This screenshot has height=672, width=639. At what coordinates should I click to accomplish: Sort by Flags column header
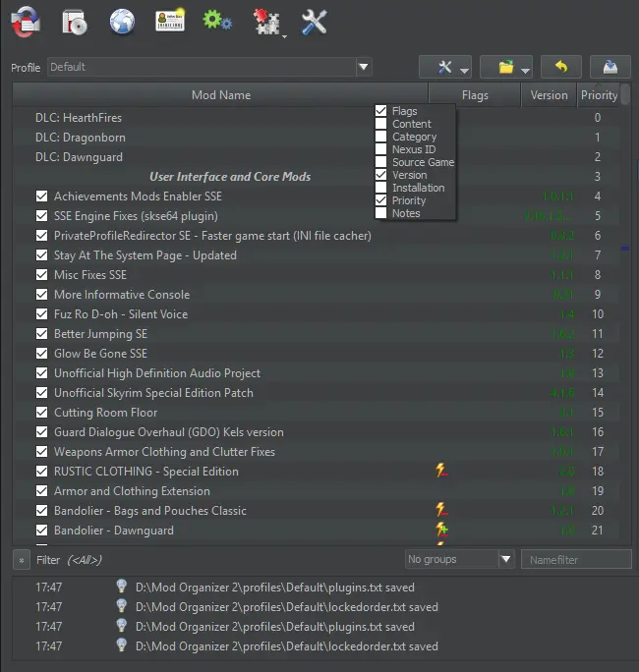[475, 95]
